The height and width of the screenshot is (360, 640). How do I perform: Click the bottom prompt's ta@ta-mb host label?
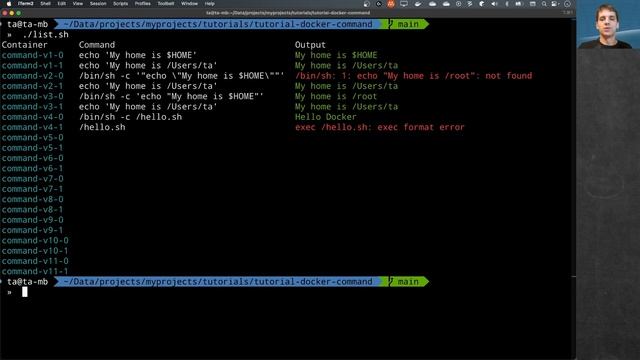(x=27, y=282)
